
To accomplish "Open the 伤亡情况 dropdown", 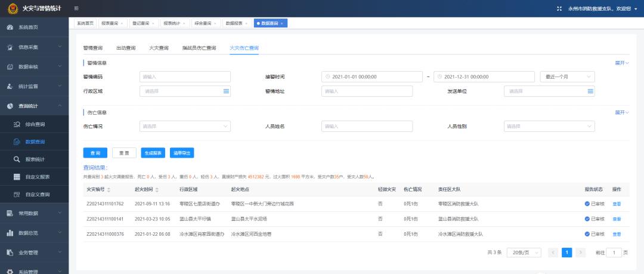I will coord(185,127).
